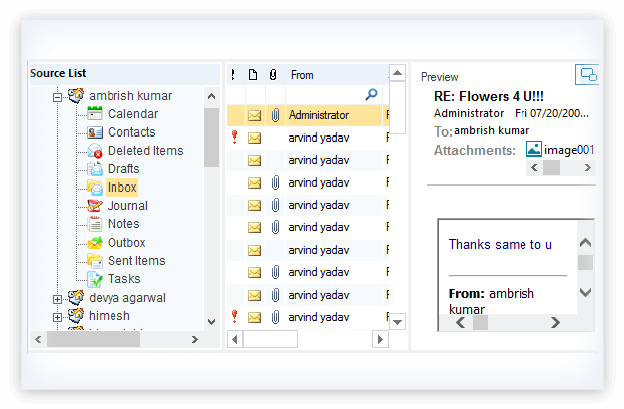Viewport: 624px width, 409px height.
Task: Expand the himesh mailbox node
Action: (x=58, y=316)
